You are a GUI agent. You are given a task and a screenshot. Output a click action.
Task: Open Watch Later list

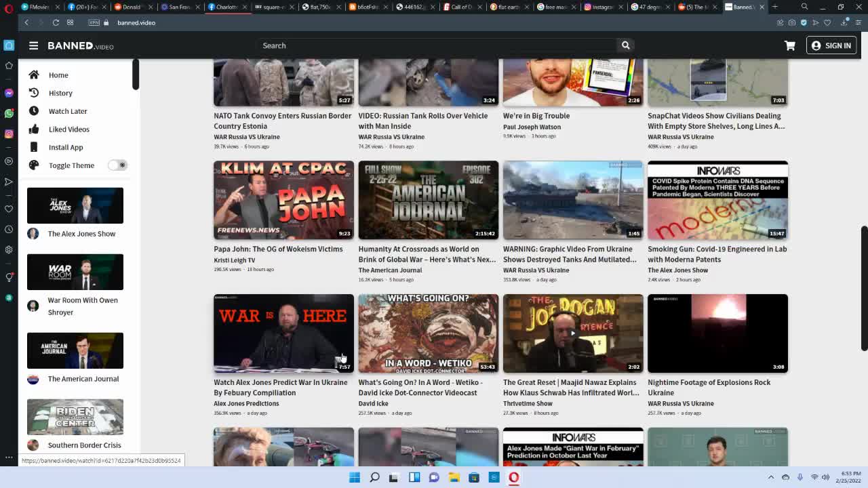pyautogui.click(x=68, y=111)
